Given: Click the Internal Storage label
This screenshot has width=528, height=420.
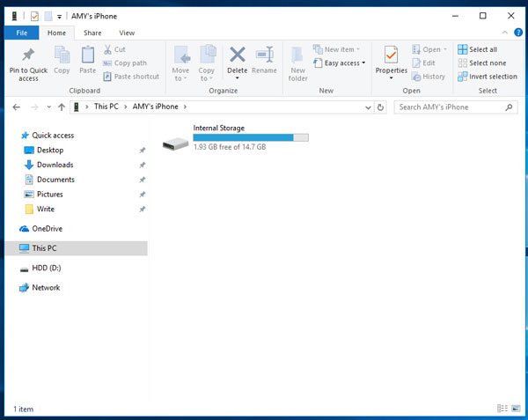Looking at the screenshot, I should 219,128.
